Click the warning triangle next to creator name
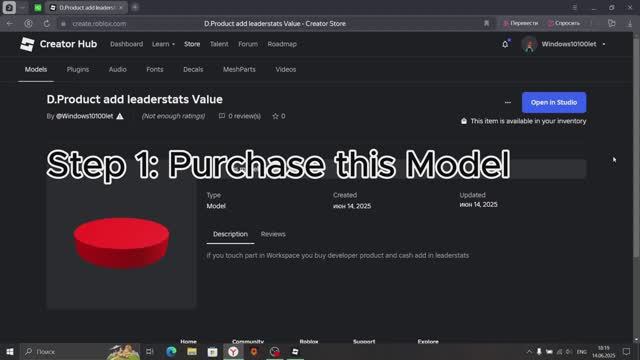 (x=120, y=116)
